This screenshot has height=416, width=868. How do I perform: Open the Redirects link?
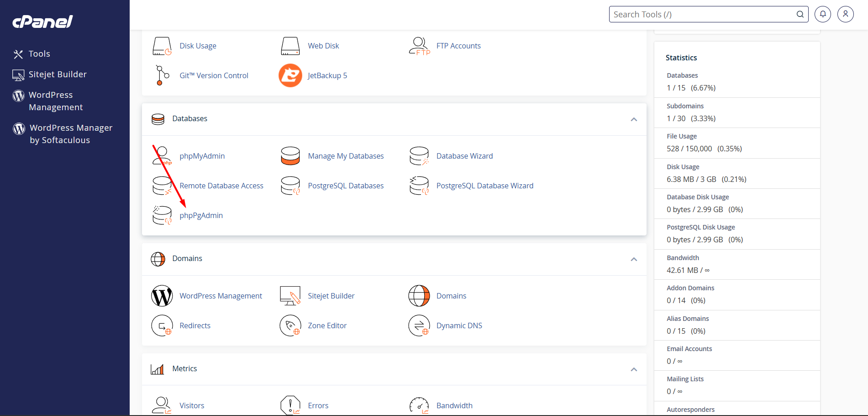(195, 325)
